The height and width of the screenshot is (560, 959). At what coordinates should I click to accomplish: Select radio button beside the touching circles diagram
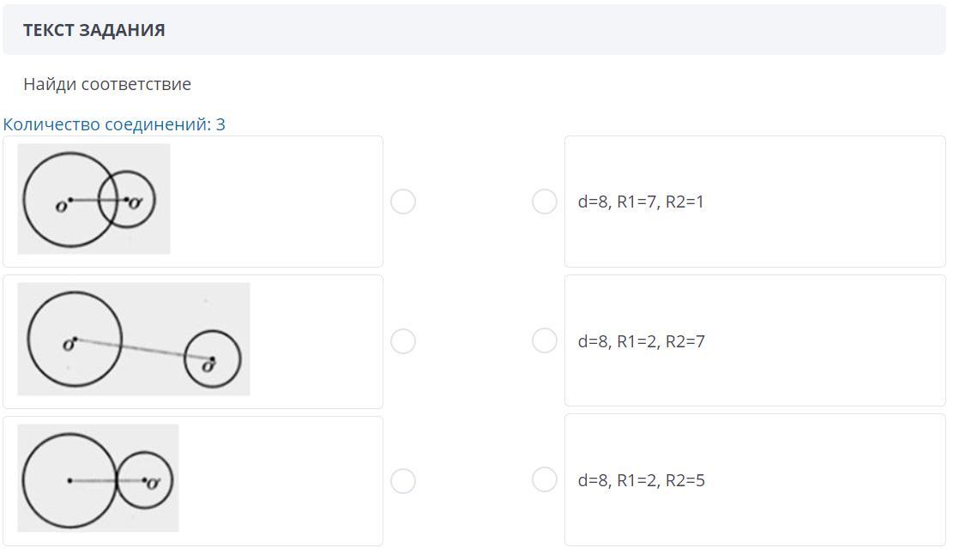pyautogui.click(x=402, y=481)
